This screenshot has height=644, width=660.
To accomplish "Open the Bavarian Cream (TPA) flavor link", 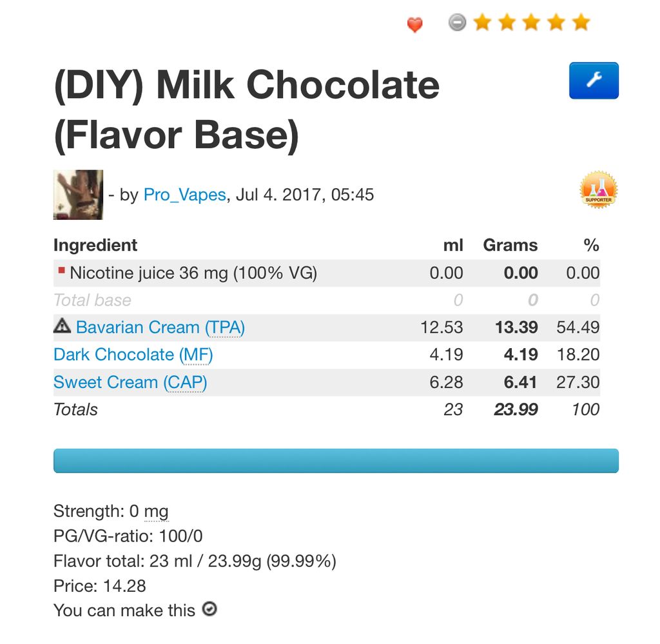I will click(x=160, y=327).
